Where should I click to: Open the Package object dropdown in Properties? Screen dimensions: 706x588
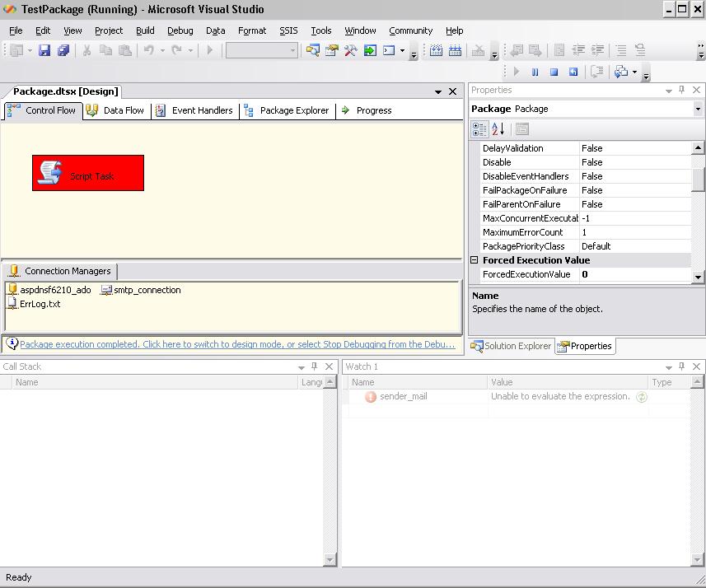click(x=698, y=109)
